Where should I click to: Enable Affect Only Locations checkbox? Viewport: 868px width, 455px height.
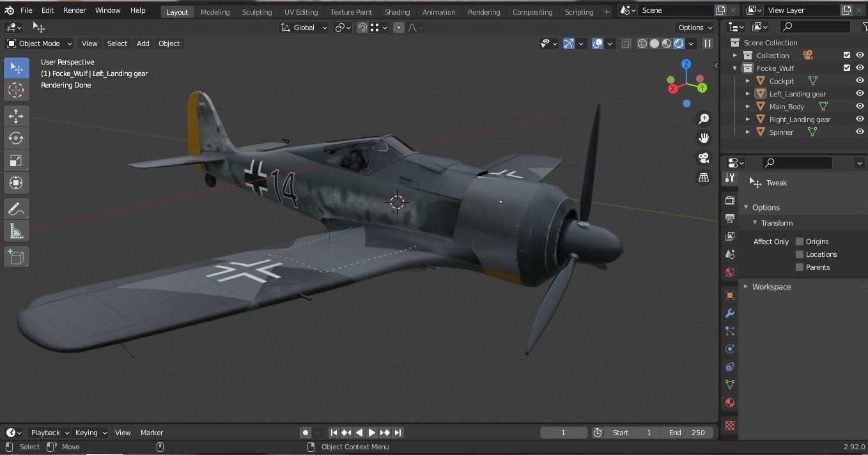(x=800, y=254)
